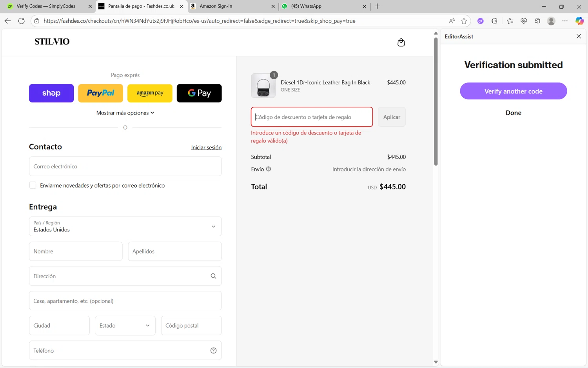The image size is (588, 368).
Task: Click the Envío info question icon
Action: [269, 169]
